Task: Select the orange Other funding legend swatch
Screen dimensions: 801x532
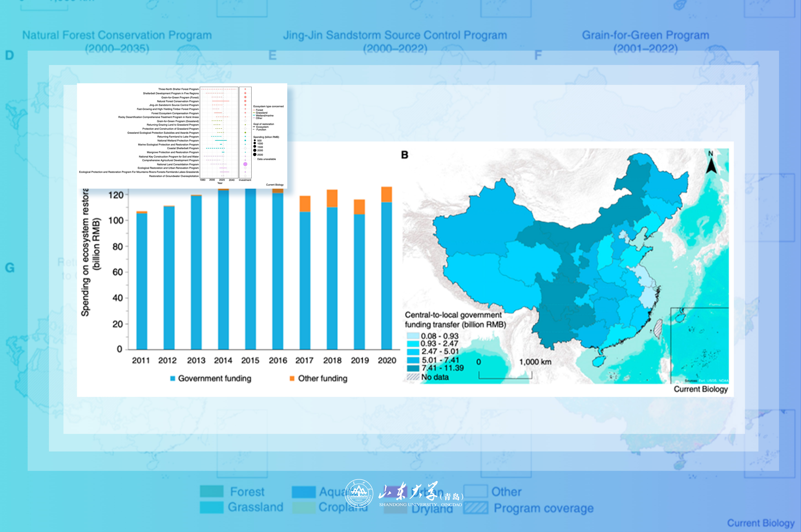Action: (x=292, y=378)
